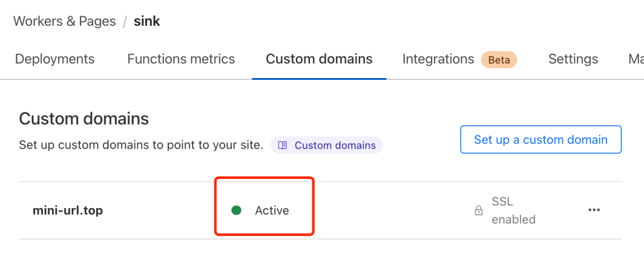The height and width of the screenshot is (254, 644).
Task: Open the Deployments tab
Action: 55,59
